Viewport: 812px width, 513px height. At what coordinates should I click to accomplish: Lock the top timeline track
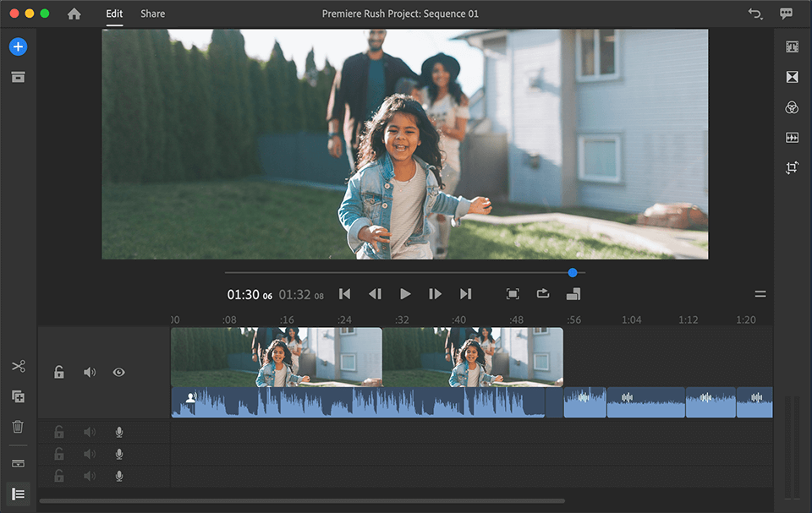tap(58, 372)
